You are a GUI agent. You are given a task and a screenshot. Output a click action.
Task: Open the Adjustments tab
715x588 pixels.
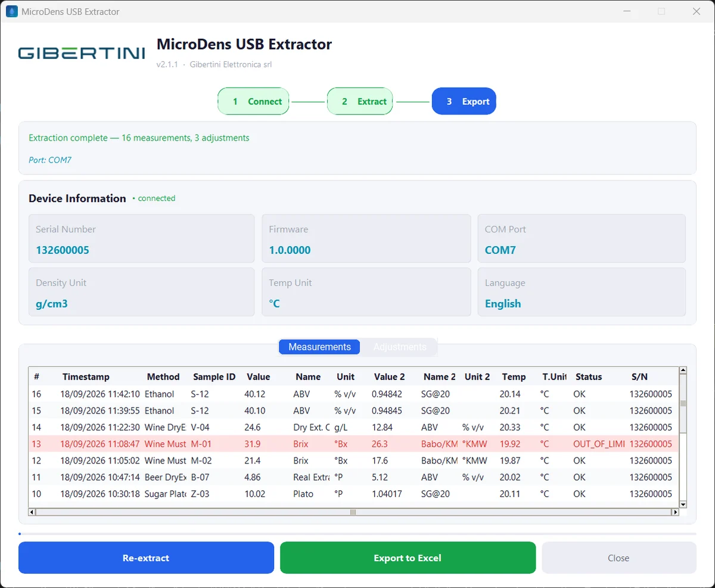pyautogui.click(x=400, y=347)
